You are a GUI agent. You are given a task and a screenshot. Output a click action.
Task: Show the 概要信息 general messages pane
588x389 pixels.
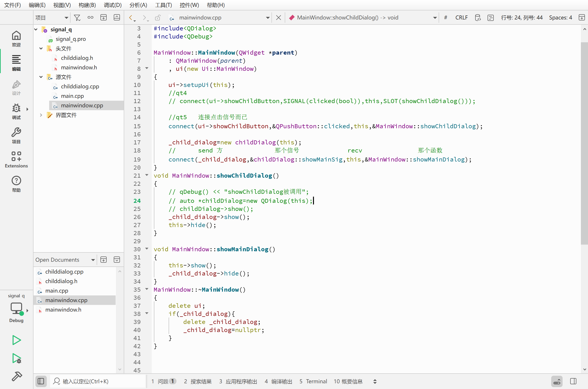point(348,381)
